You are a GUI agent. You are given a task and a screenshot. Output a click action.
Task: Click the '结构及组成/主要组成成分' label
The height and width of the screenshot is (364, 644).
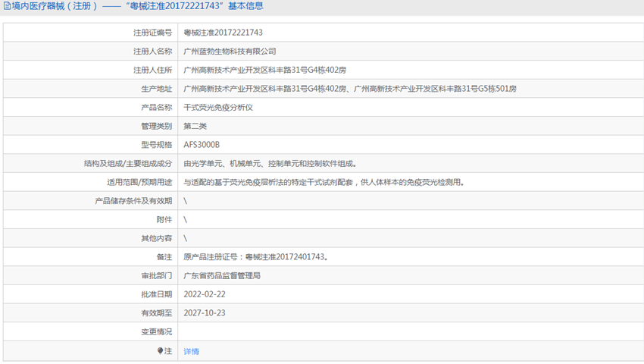tap(128, 164)
